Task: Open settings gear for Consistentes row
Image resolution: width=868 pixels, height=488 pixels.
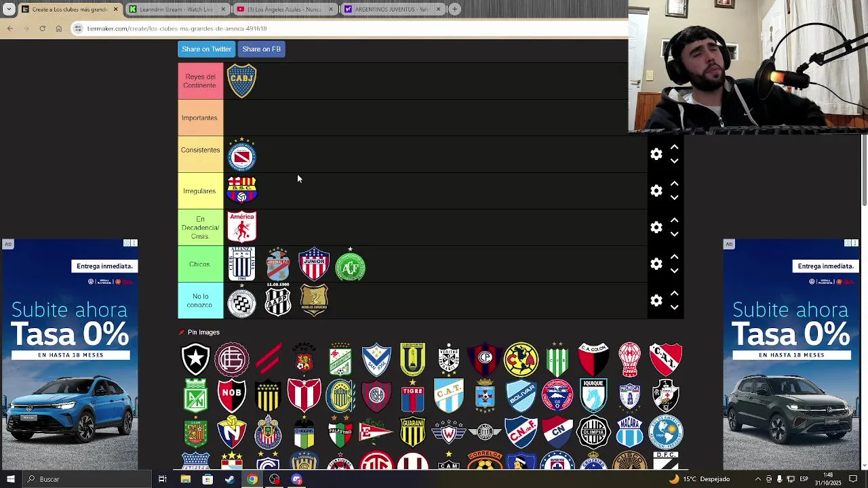Action: [656, 155]
